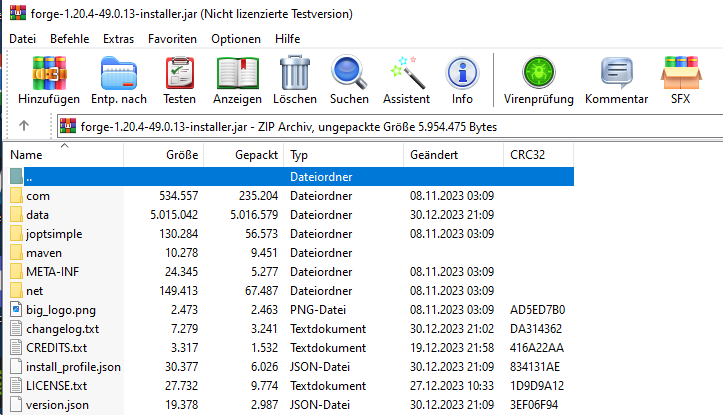Run Testen archive test
This screenshot has height=415, width=723.
click(179, 73)
